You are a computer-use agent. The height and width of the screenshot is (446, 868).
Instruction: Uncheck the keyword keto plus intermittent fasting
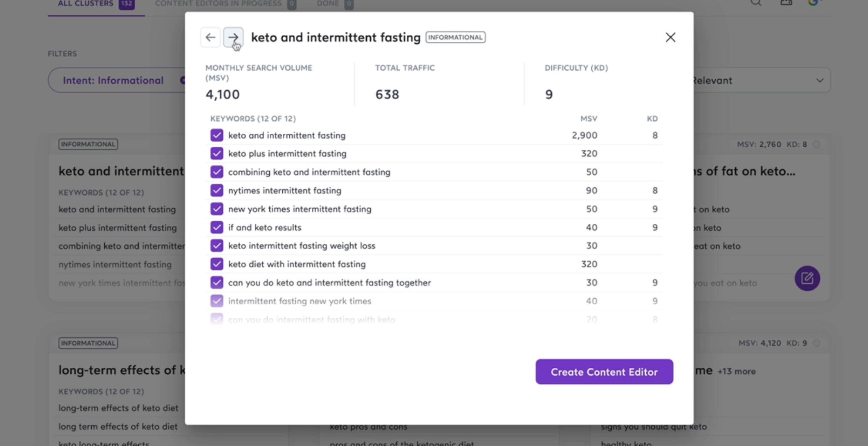click(217, 154)
